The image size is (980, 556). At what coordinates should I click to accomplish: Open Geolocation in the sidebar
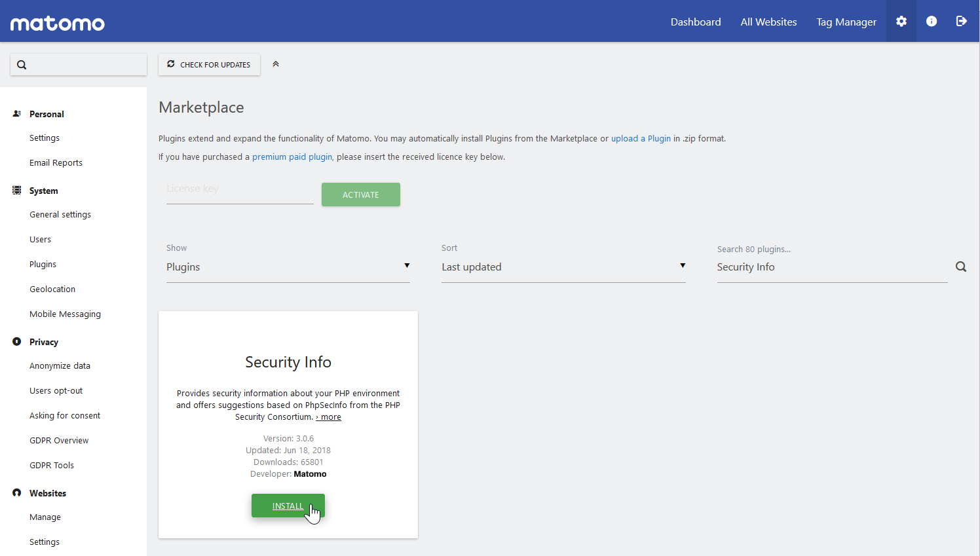point(52,289)
